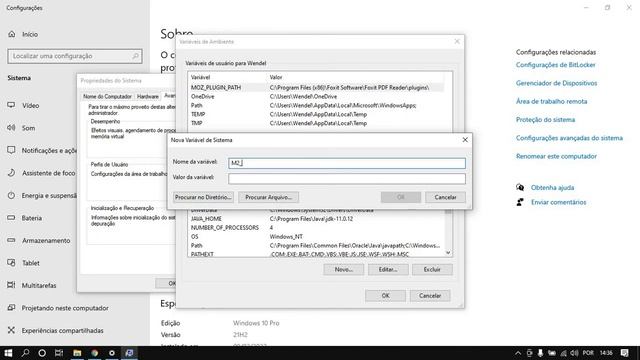The height and width of the screenshot is (360, 640).
Task: Select the NUMBER_OF_PROCESSORS system variable row
Action: click(x=316, y=228)
